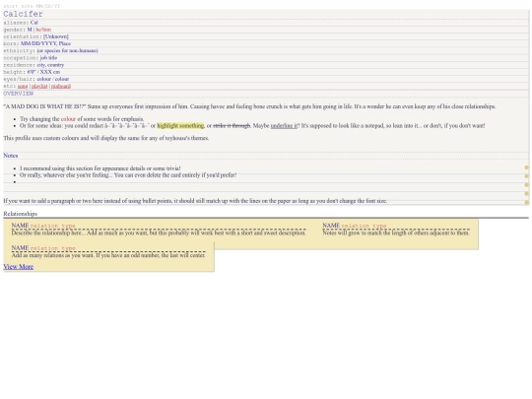Open the playlist link
The image size is (532, 399).
tap(39, 86)
